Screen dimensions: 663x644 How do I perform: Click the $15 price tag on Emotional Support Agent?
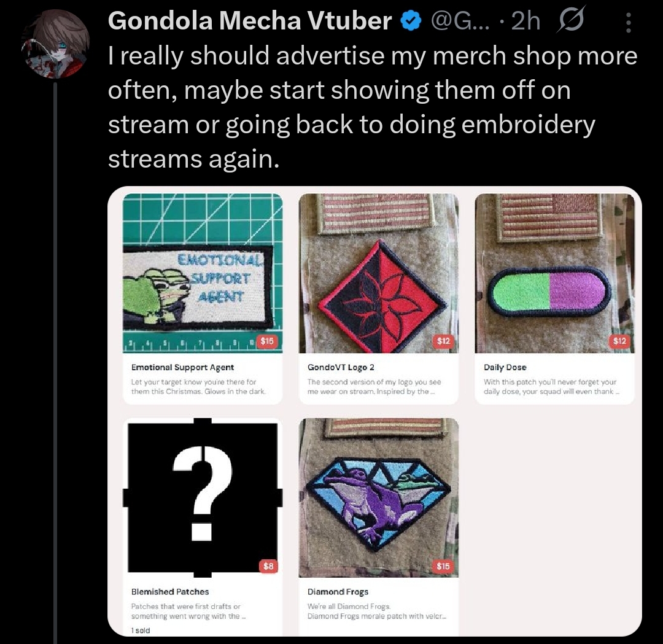(267, 341)
